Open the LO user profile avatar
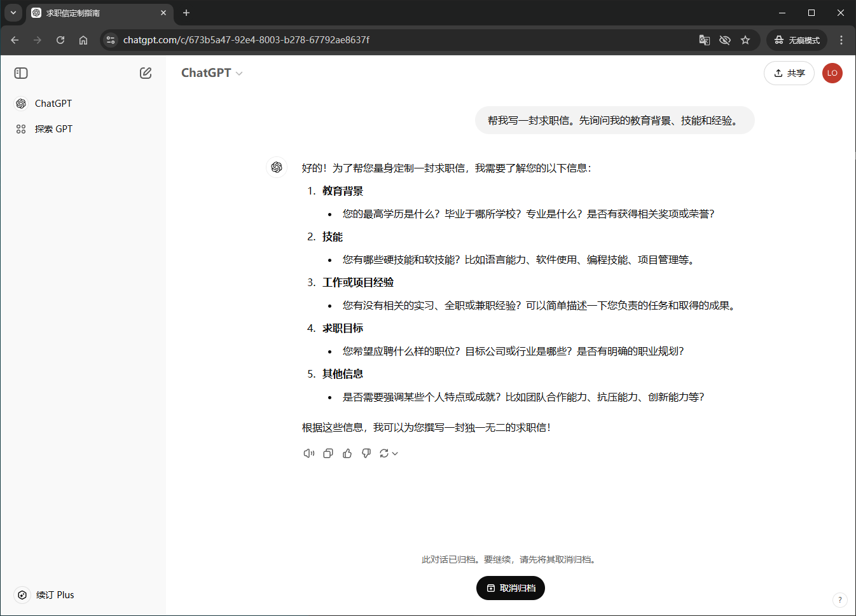The height and width of the screenshot is (616, 856). tap(832, 73)
